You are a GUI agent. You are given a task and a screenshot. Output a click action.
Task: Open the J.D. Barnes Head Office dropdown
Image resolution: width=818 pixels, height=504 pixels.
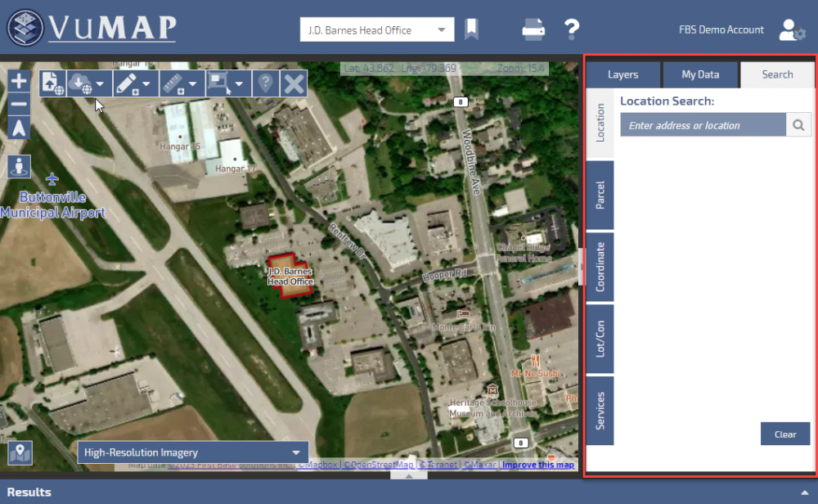pyautogui.click(x=376, y=30)
